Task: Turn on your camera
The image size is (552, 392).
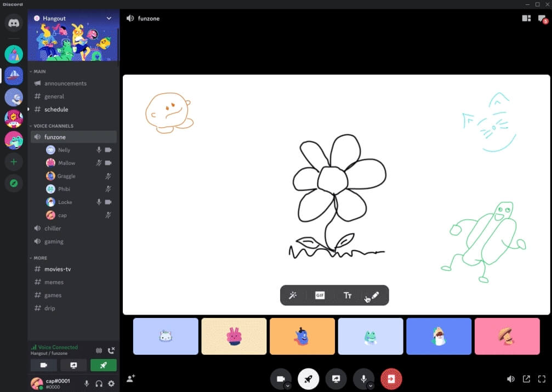Action: 281,378
